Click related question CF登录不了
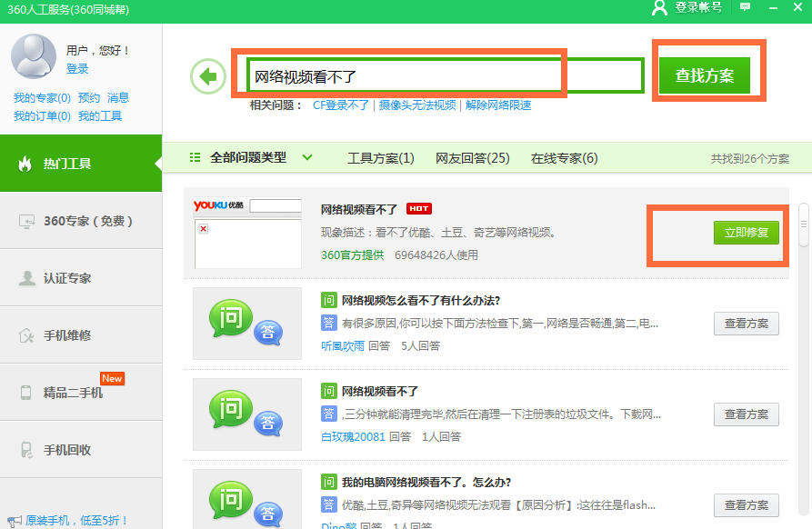 341,105
